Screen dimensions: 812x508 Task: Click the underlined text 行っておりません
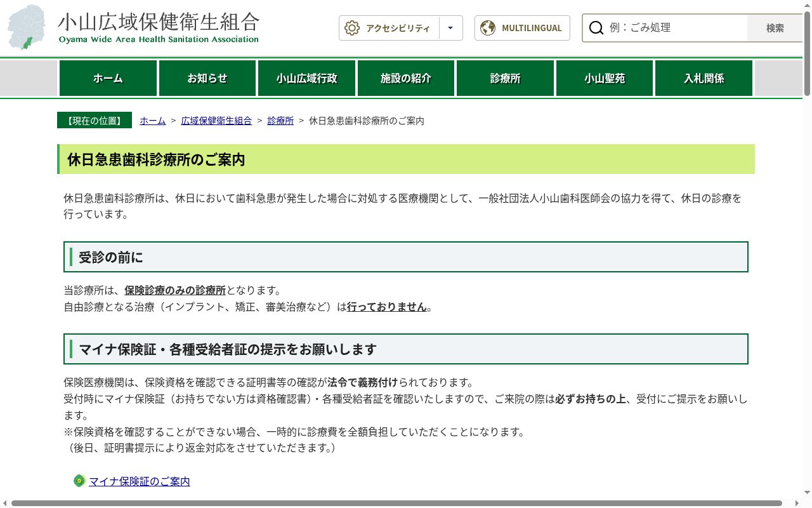[386, 307]
